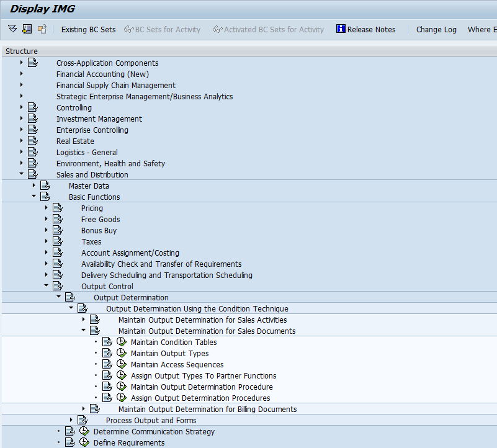Execute icon for Determine Communication Strategy
Viewport: 497px width, 448px height.
point(84,431)
